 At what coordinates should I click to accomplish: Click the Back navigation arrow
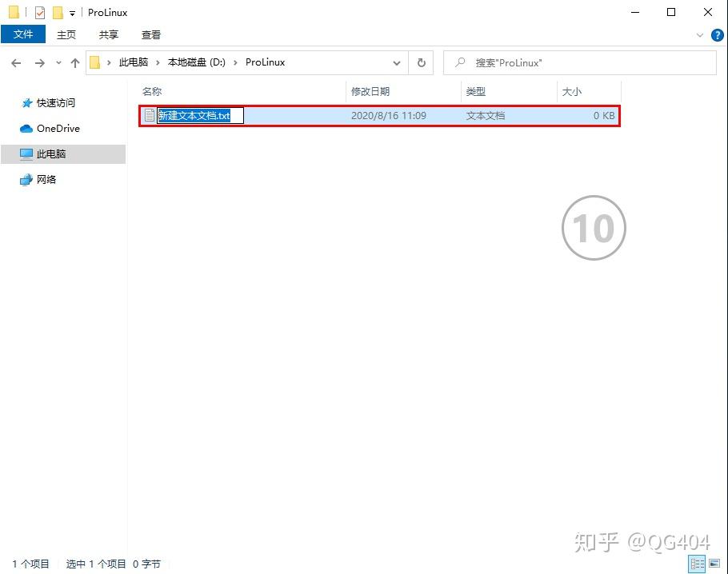16,62
